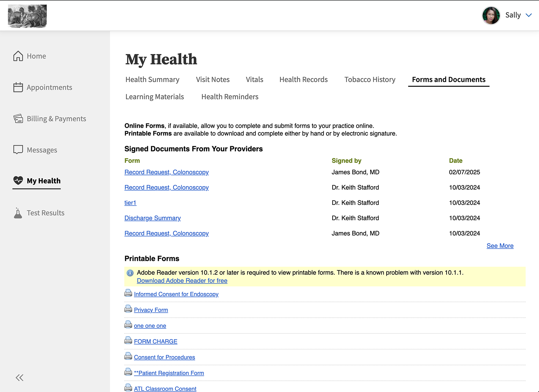Expand Sally's account dropdown chevron
Screen dimensions: 539x392
coord(529,15)
